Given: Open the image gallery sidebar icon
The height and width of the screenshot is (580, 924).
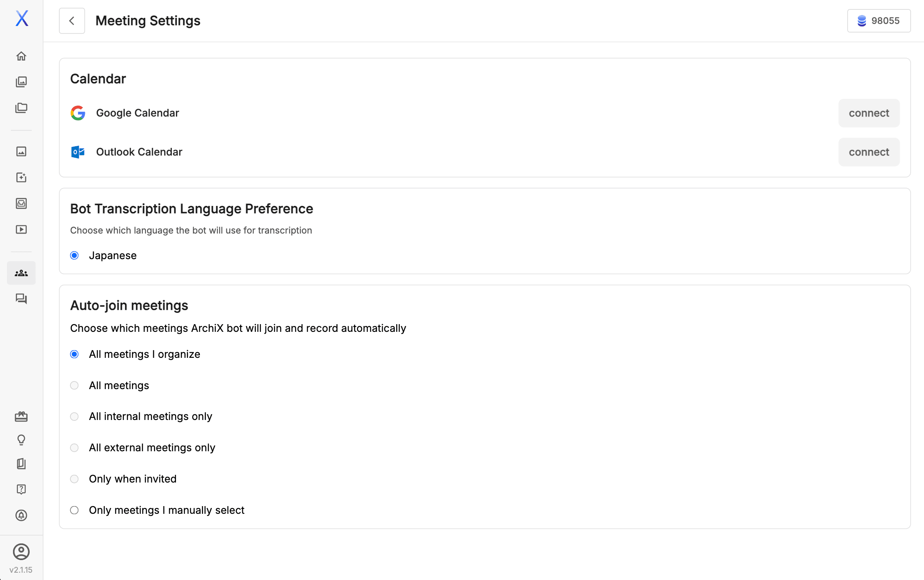Looking at the screenshot, I should 21,82.
